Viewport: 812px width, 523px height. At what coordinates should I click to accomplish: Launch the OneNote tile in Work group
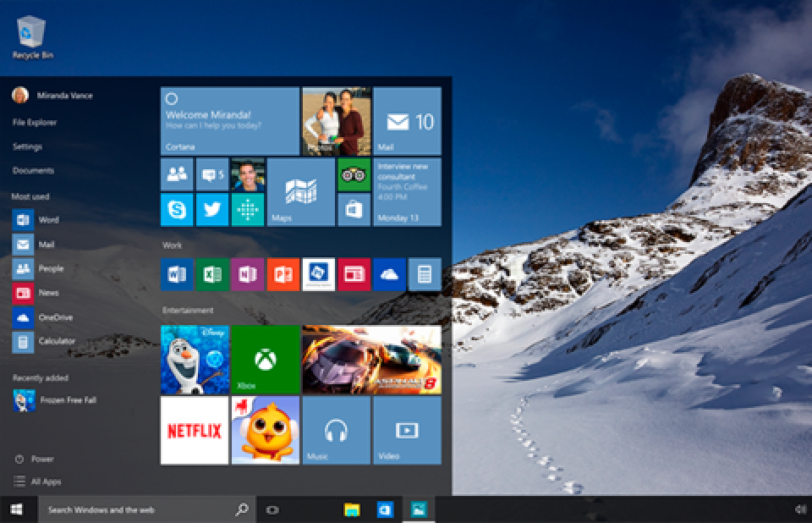tap(248, 274)
